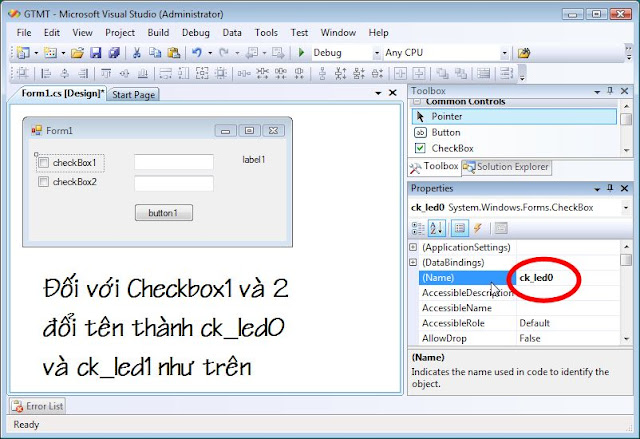The image size is (640, 439).
Task: Cut selection with the scissors icon
Action: point(137,53)
